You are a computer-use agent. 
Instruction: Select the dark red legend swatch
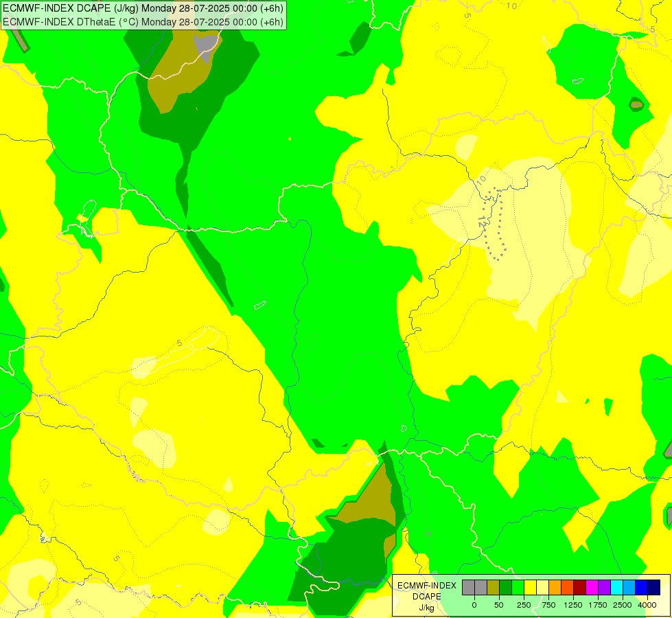coord(580,587)
